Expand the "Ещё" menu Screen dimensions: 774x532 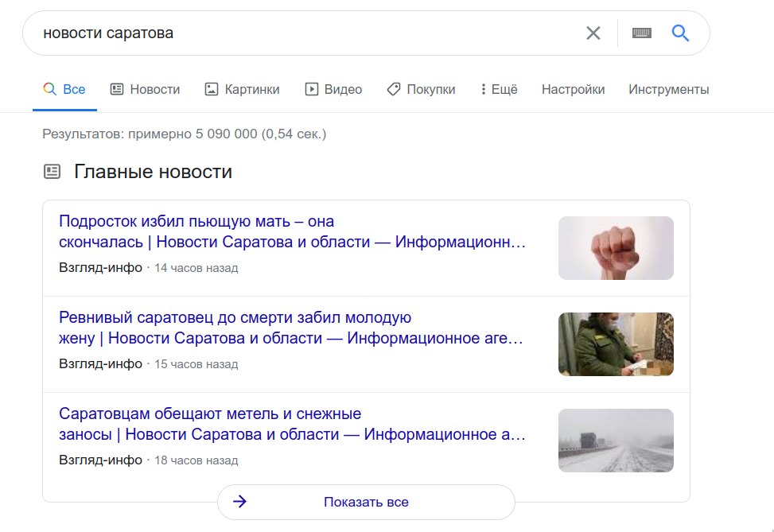click(x=499, y=89)
